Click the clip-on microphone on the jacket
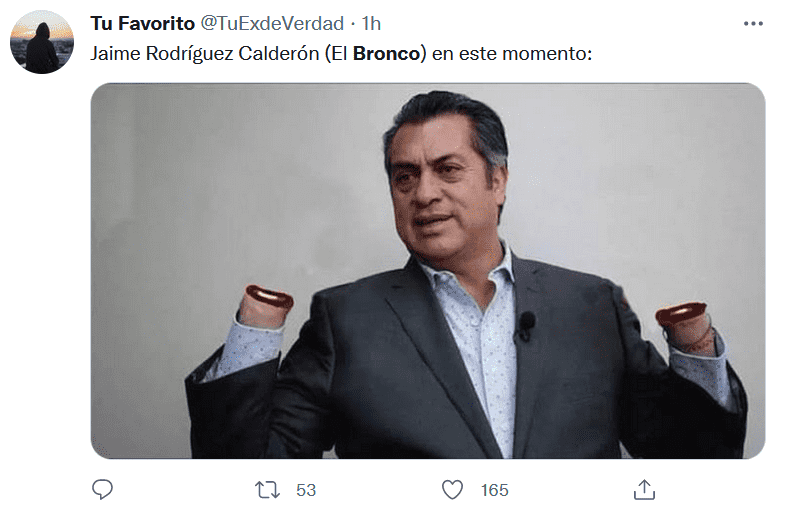 click(526, 326)
